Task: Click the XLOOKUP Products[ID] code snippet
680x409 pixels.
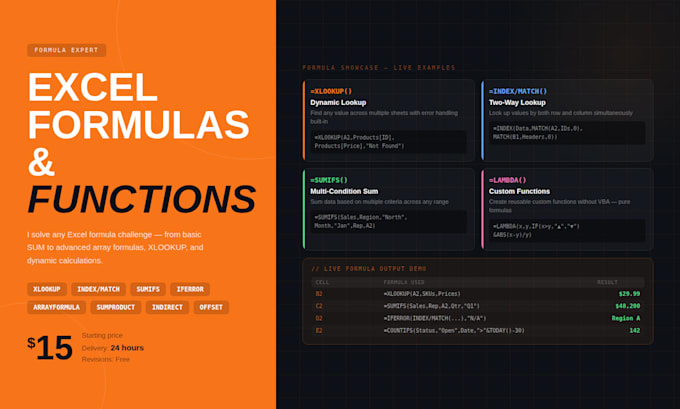Action: [x=389, y=142]
